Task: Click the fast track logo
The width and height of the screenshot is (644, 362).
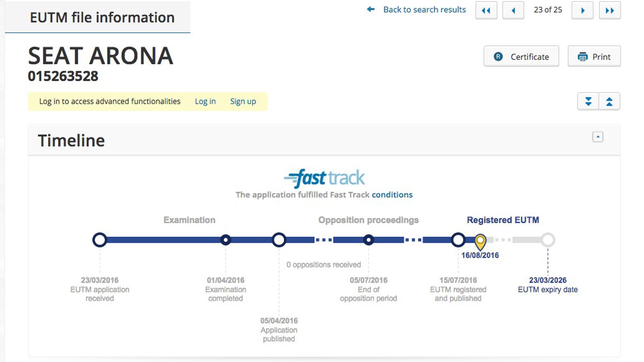Action: pyautogui.click(x=324, y=178)
